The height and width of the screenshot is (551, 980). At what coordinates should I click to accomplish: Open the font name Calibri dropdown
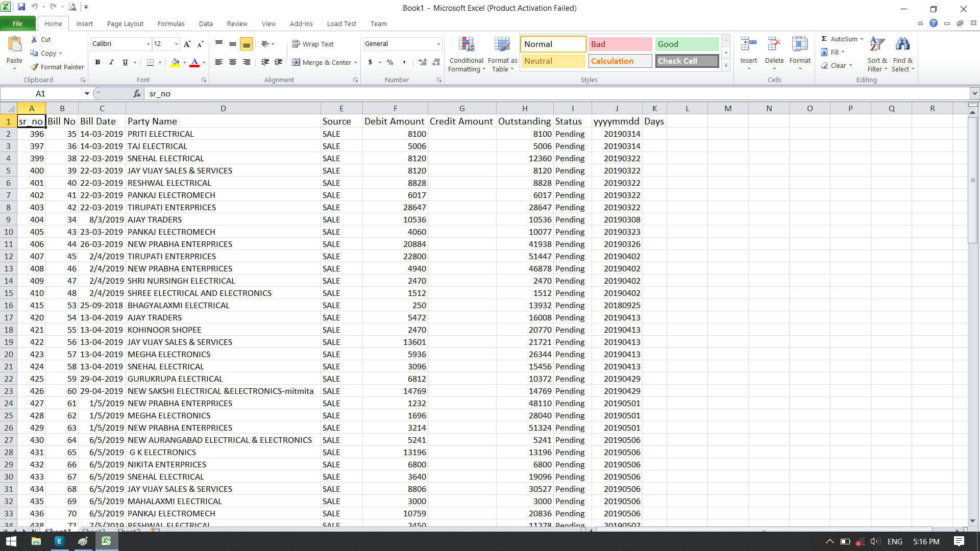[148, 44]
